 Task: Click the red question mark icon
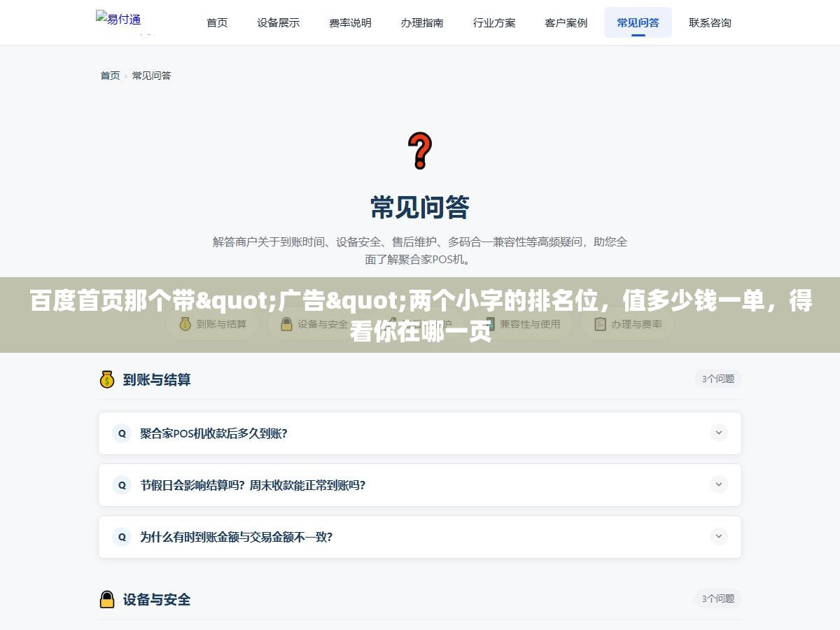tap(420, 151)
